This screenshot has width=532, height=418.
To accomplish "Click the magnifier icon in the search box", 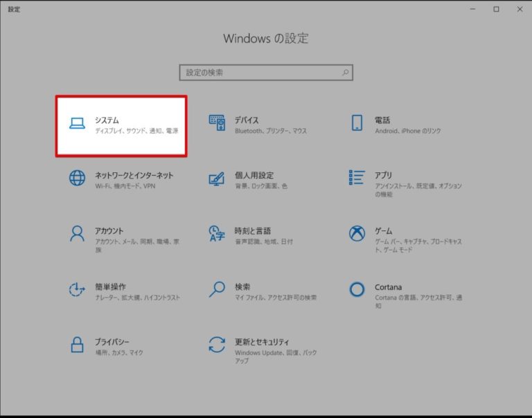I will (345, 73).
